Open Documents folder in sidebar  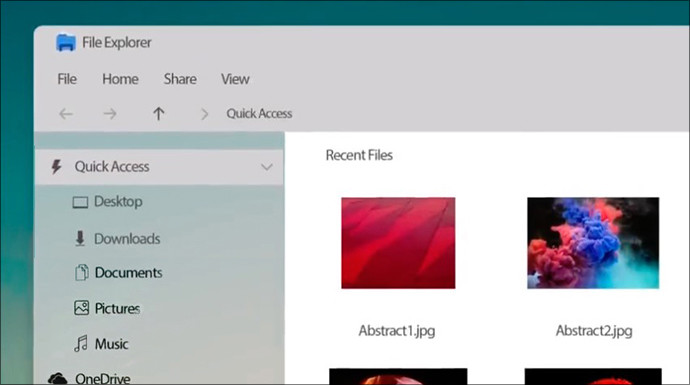click(x=128, y=273)
